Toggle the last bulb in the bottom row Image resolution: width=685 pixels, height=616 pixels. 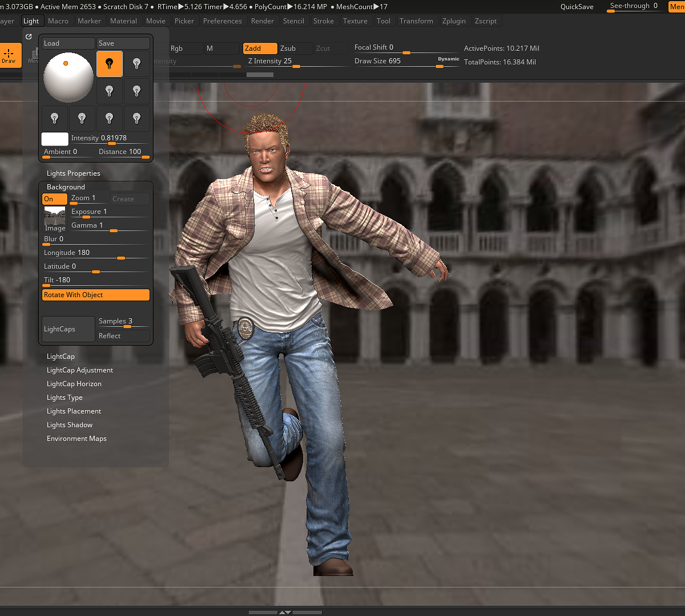pyautogui.click(x=137, y=119)
